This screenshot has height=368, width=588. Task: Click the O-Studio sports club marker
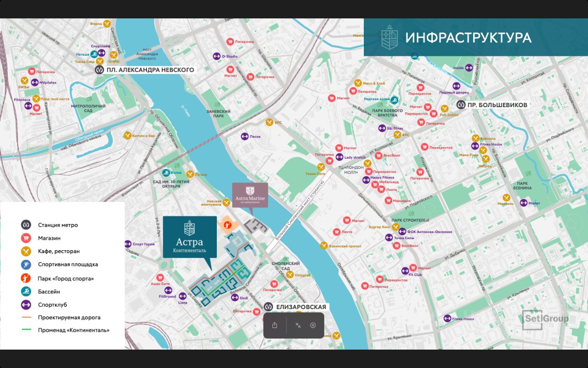(x=216, y=56)
